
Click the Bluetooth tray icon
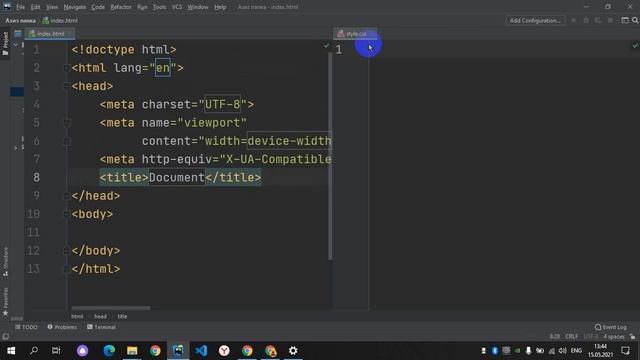pyautogui.click(x=495, y=351)
